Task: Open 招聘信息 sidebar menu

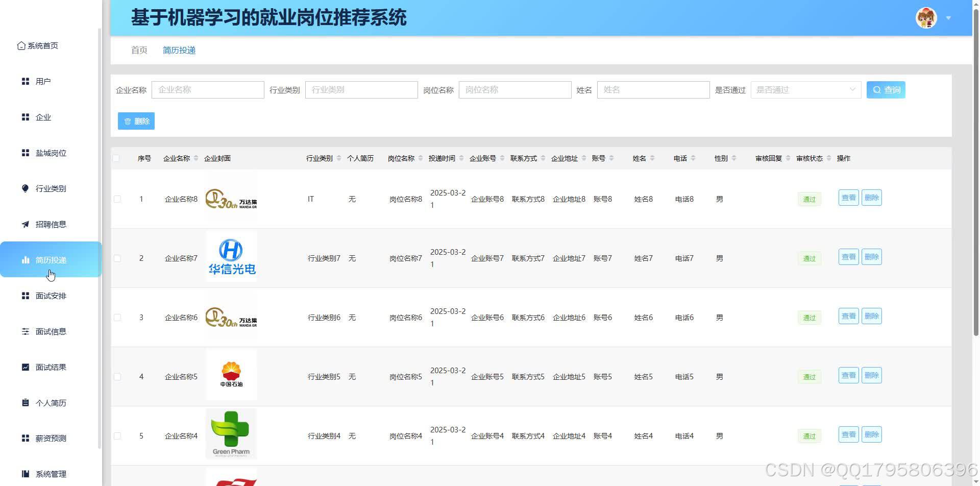Action: pyautogui.click(x=51, y=224)
